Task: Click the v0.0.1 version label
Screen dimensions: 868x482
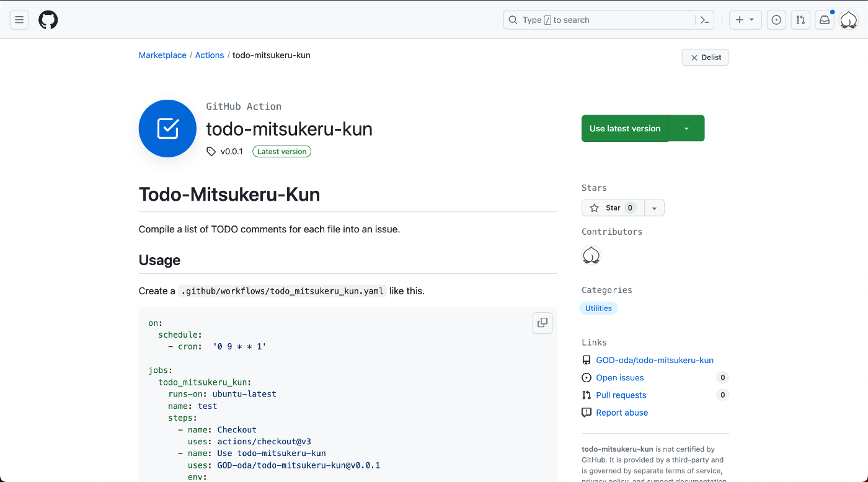Action: click(232, 151)
